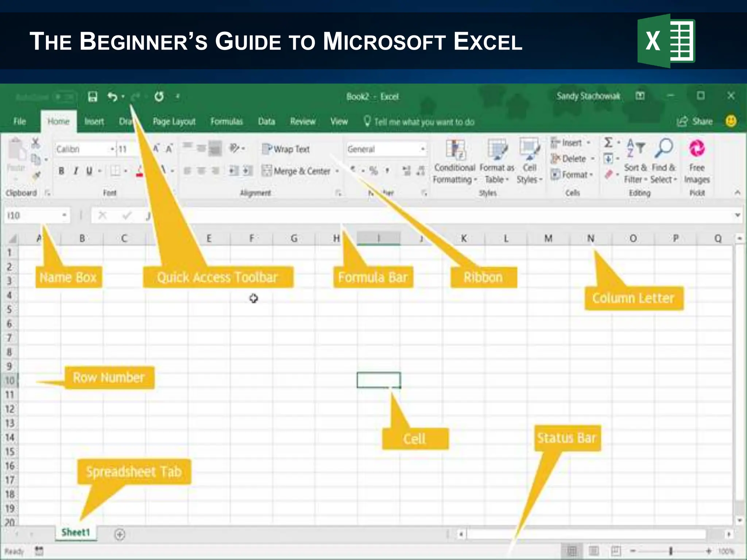Click the circular repeat icon in title bar

(x=159, y=97)
